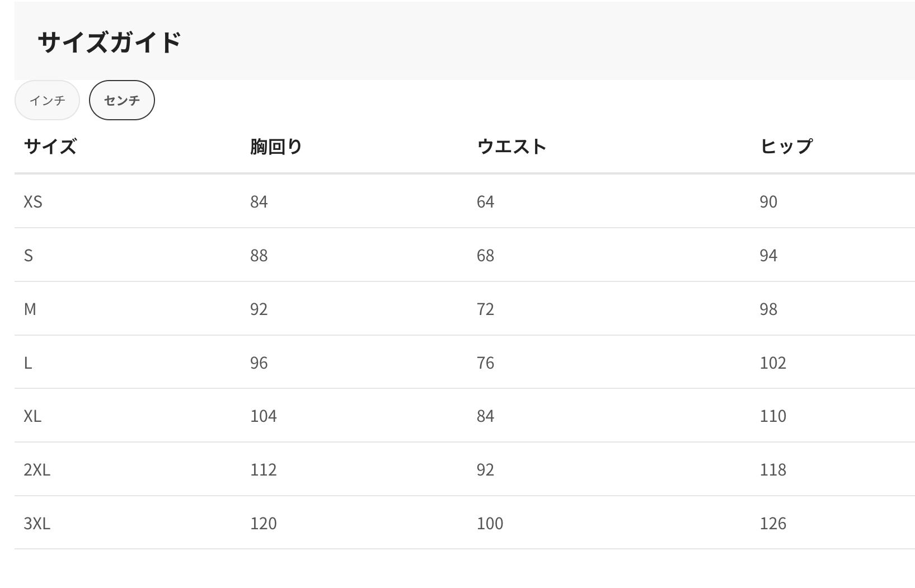Click the サイズガイド heading

tap(109, 43)
